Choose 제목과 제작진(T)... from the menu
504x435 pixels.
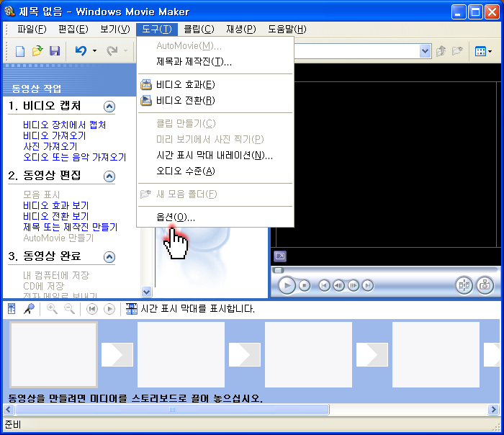(x=215, y=61)
